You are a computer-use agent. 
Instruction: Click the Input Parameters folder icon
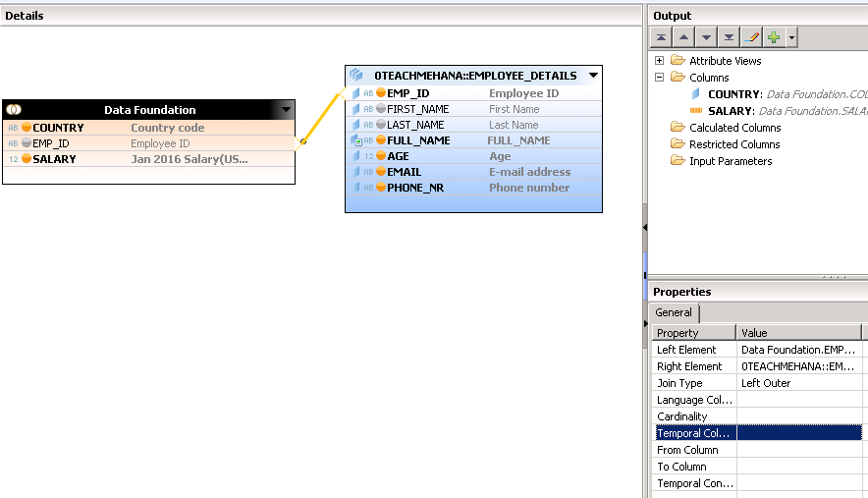pos(678,160)
